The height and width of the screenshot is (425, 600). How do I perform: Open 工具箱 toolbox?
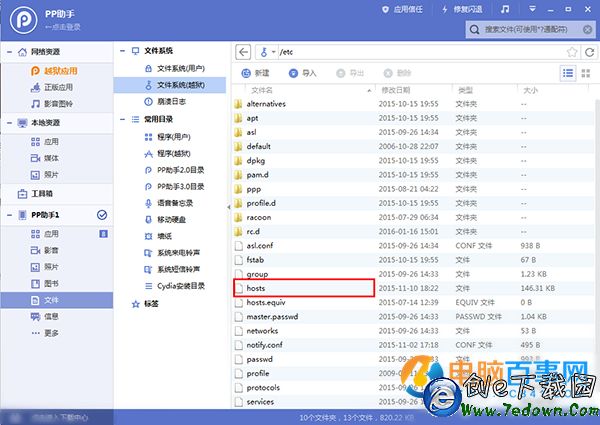[x=35, y=194]
